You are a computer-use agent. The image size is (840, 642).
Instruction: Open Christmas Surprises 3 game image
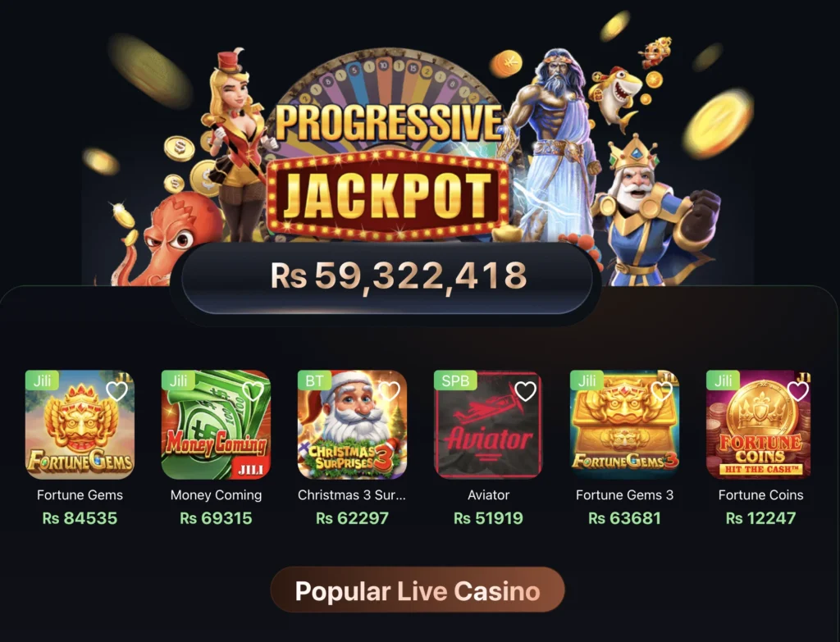pyautogui.click(x=352, y=425)
